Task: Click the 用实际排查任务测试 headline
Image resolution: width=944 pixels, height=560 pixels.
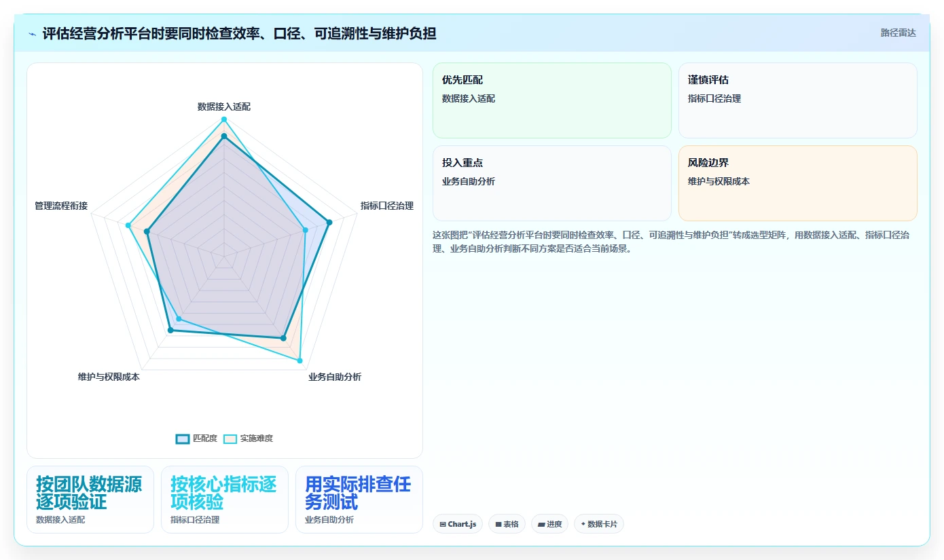Action: coord(358,493)
